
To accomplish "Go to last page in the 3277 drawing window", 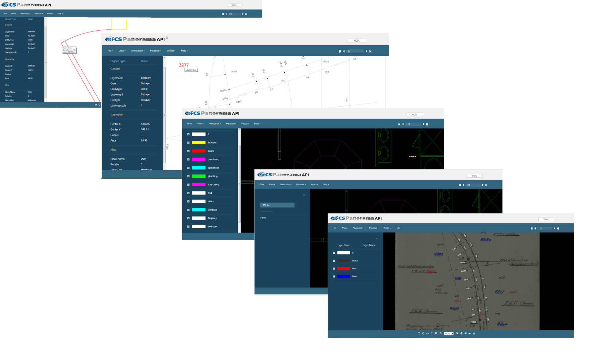I will click(x=370, y=51).
